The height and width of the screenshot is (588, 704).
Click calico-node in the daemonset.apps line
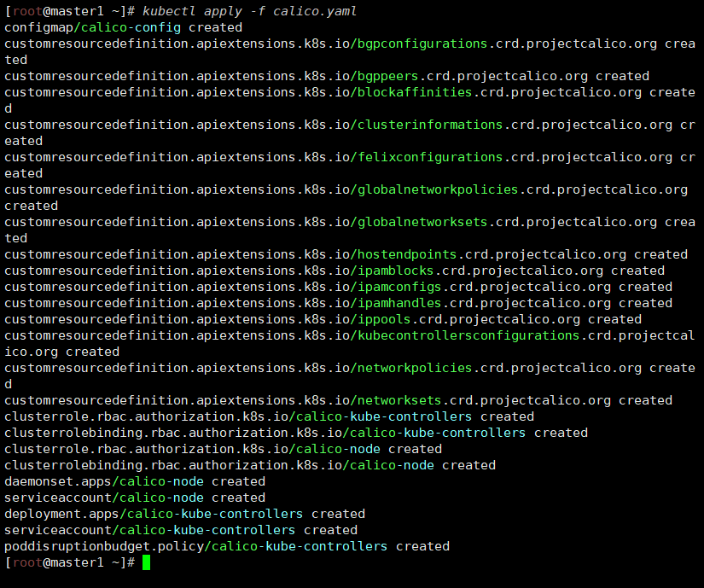(x=161, y=481)
